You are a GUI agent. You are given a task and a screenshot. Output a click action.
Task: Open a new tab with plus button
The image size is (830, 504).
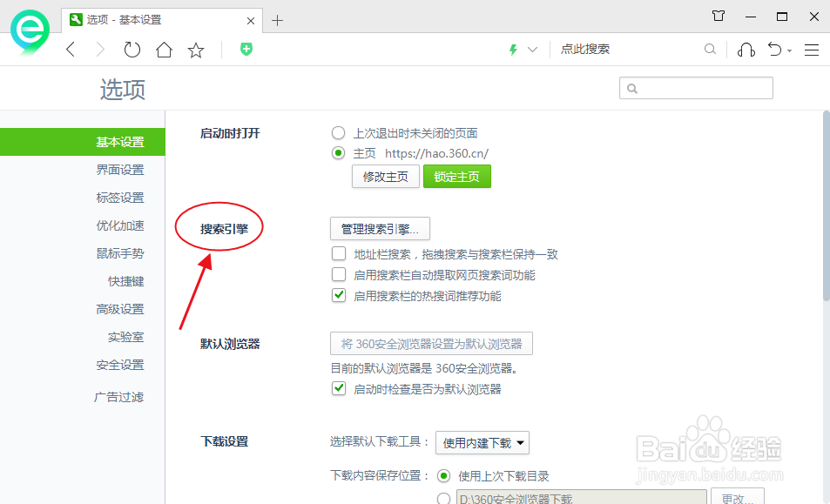tap(277, 21)
